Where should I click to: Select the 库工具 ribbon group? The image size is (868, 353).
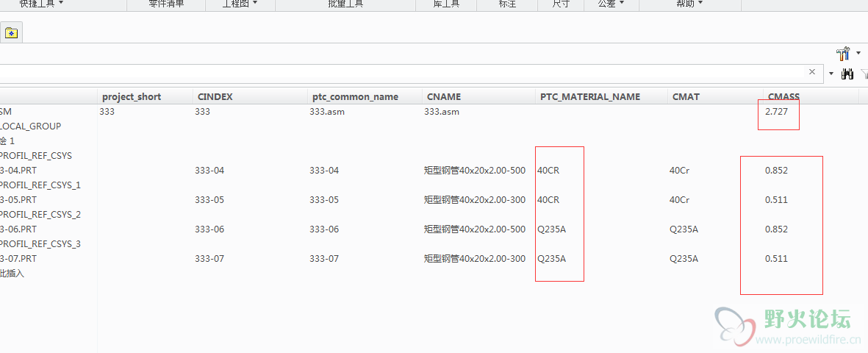446,4
